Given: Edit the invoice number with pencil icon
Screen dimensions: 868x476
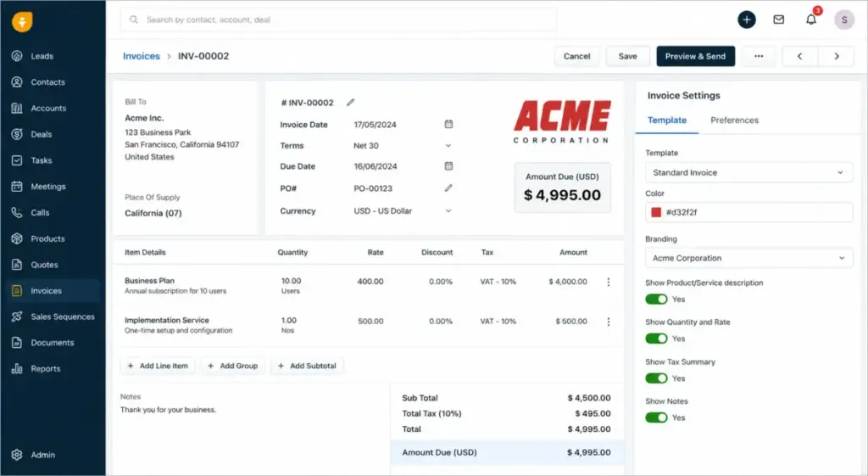Looking at the screenshot, I should (x=350, y=103).
